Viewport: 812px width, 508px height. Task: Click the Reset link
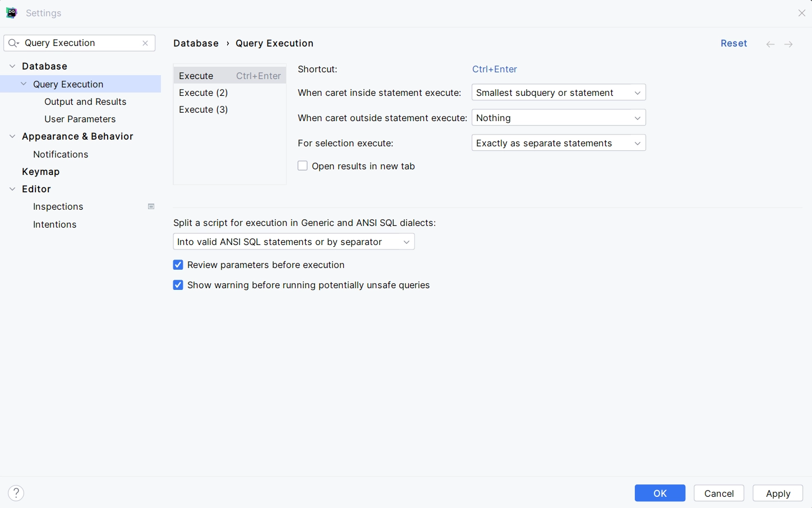click(x=733, y=43)
